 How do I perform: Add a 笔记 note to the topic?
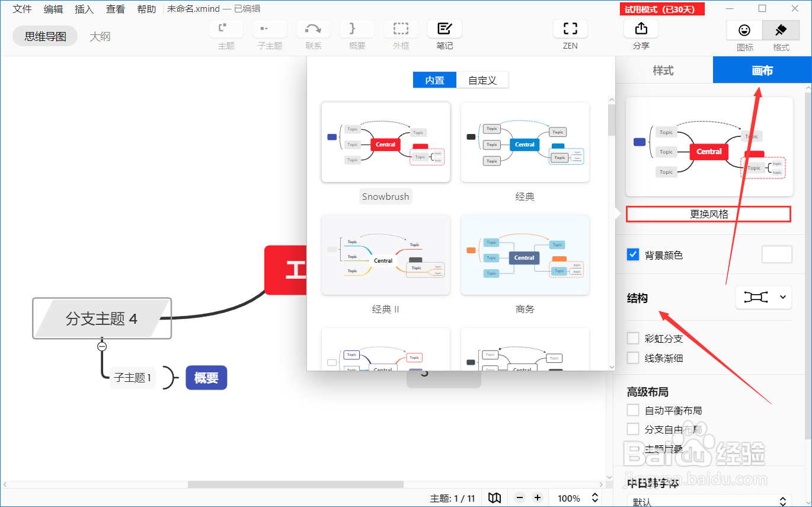pos(445,28)
